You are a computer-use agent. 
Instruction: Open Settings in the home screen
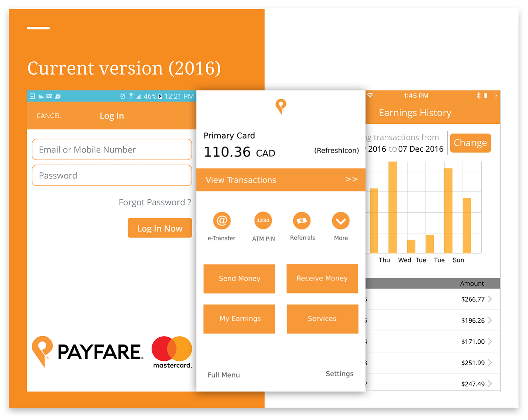click(x=339, y=374)
